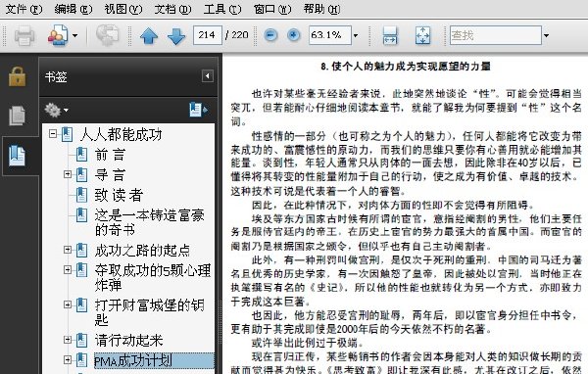Click the bookmark icon beside 导言
Screen dimensions: 588x374
(x=81, y=174)
